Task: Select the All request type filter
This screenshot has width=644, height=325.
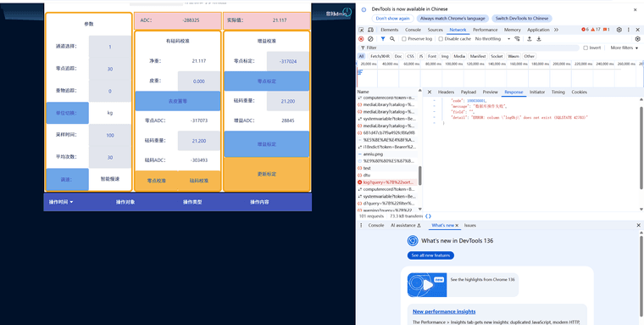Action: tap(362, 56)
